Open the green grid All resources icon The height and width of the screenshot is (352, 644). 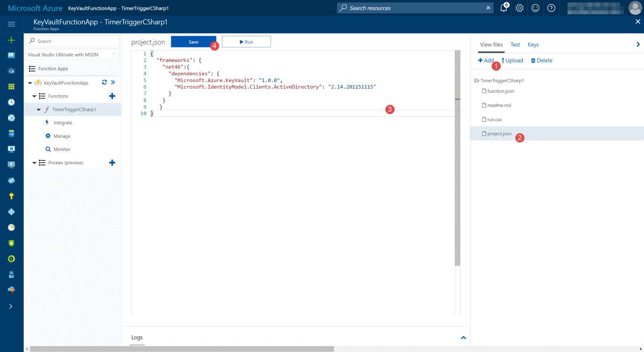(x=12, y=86)
